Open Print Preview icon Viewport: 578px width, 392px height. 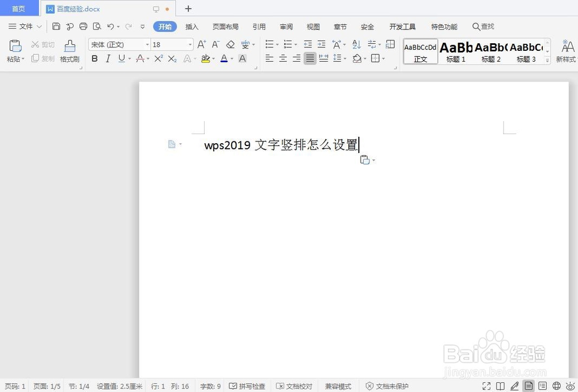point(97,27)
